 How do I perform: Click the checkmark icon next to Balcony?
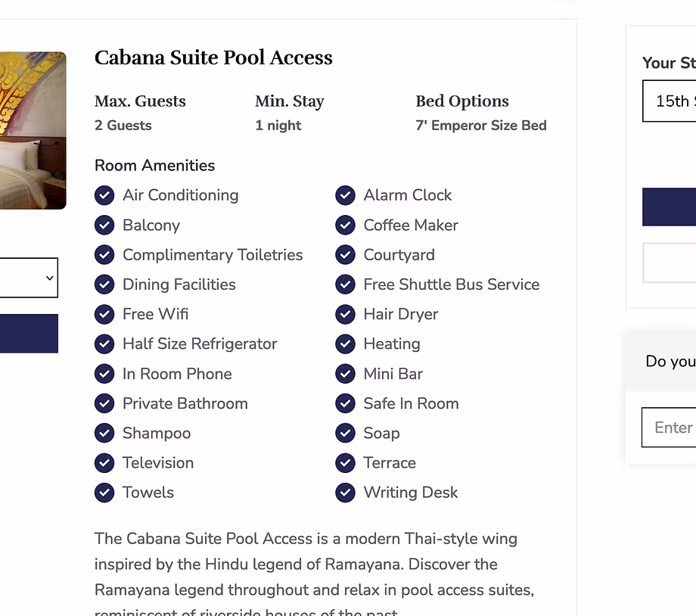tap(104, 225)
